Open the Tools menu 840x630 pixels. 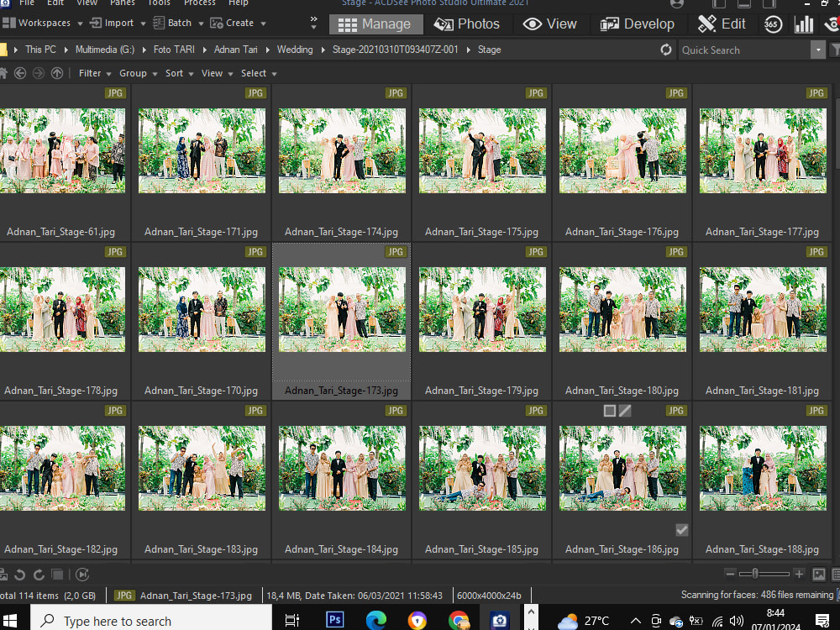tap(159, 3)
